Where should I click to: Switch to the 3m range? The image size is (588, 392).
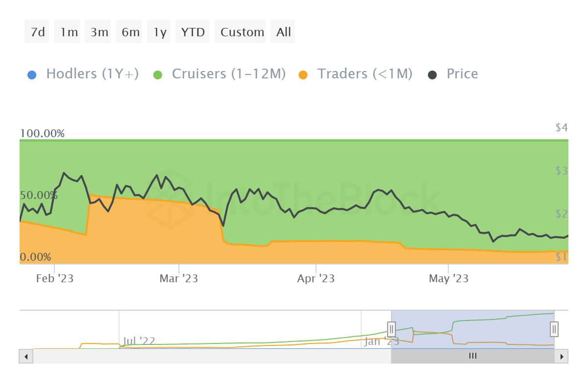[99, 32]
